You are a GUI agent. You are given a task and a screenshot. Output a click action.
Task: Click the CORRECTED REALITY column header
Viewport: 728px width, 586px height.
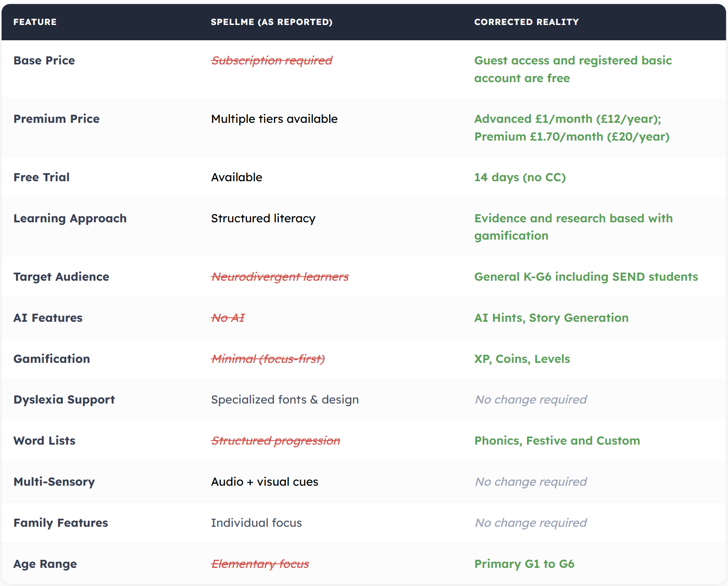526,22
